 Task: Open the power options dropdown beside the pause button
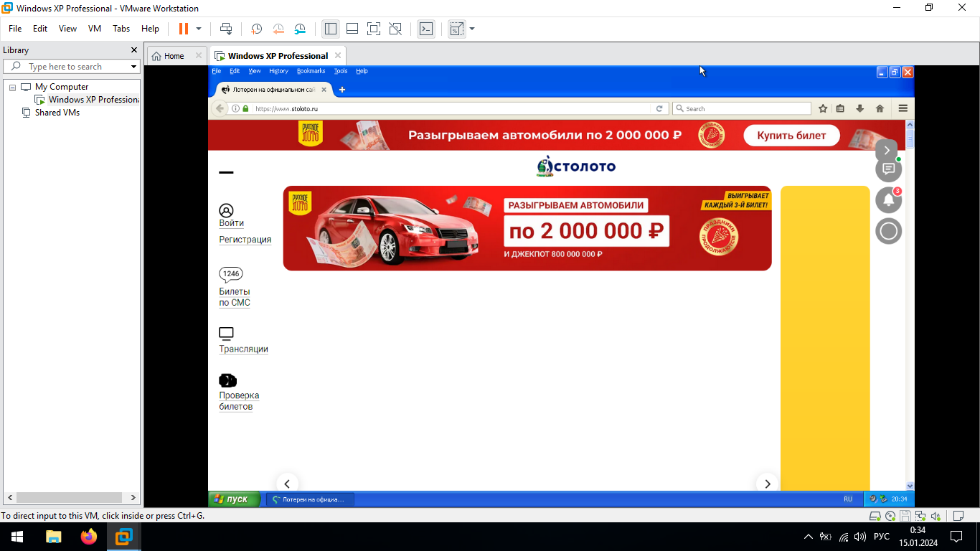tap(199, 29)
